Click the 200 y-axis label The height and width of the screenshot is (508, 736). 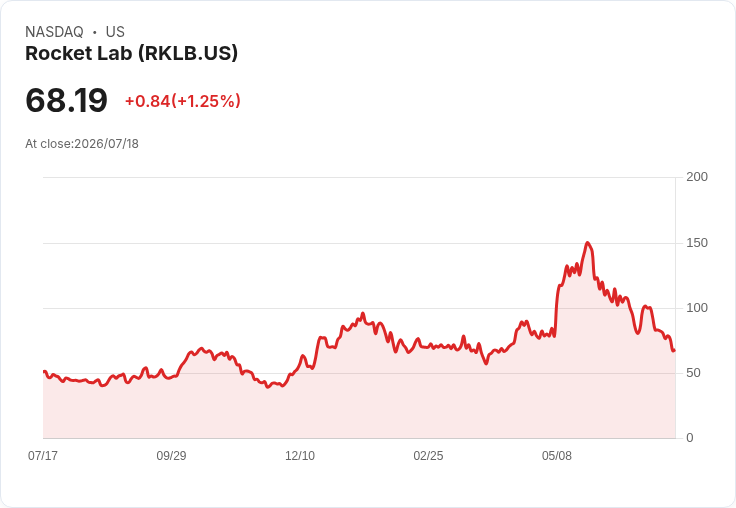pyautogui.click(x=697, y=177)
